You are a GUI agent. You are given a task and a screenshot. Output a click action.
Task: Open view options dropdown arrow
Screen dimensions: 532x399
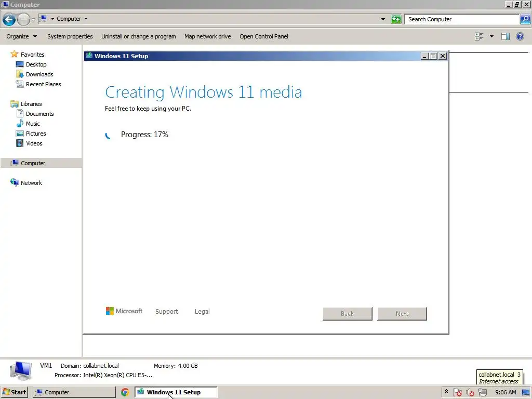491,36
